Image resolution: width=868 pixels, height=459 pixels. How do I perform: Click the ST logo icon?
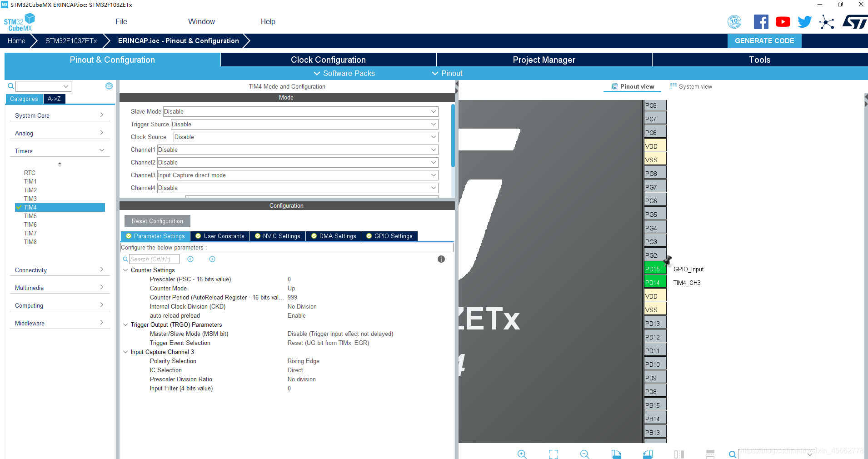[855, 22]
